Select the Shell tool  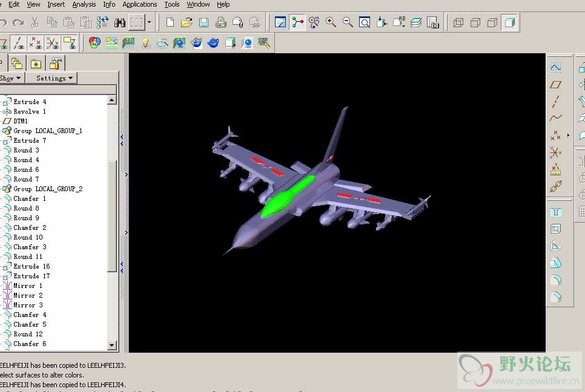pyautogui.click(x=555, y=229)
